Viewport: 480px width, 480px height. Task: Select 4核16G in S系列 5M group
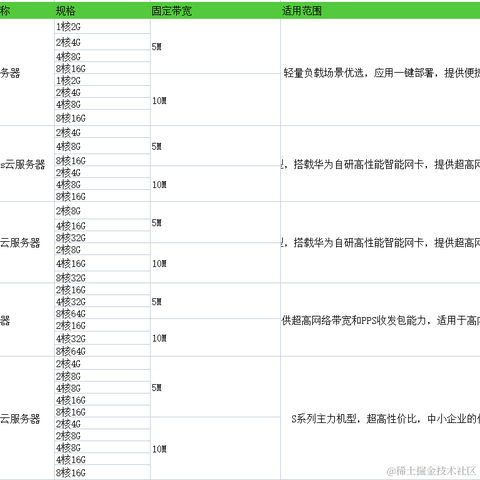click(102, 400)
